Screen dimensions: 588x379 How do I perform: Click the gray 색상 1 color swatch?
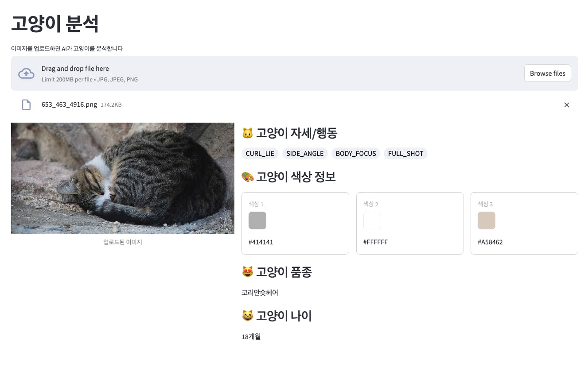pyautogui.click(x=257, y=220)
